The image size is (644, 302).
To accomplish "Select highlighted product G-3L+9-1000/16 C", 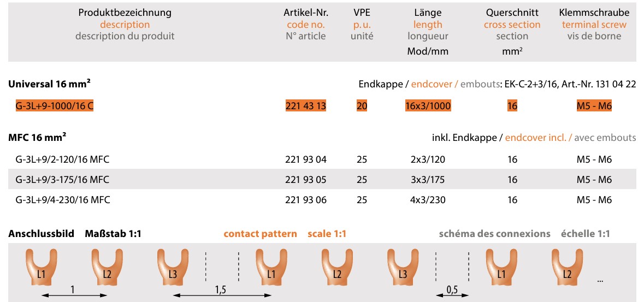I will [x=55, y=106].
